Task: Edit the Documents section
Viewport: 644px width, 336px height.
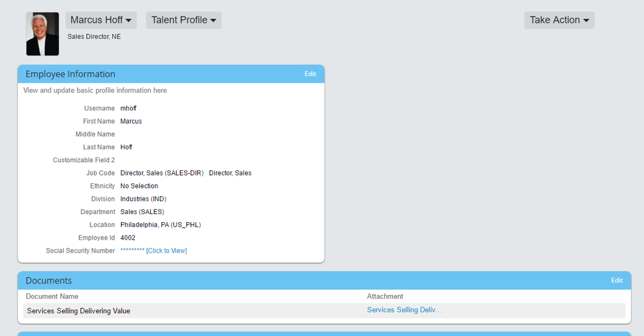Action: pos(617,280)
